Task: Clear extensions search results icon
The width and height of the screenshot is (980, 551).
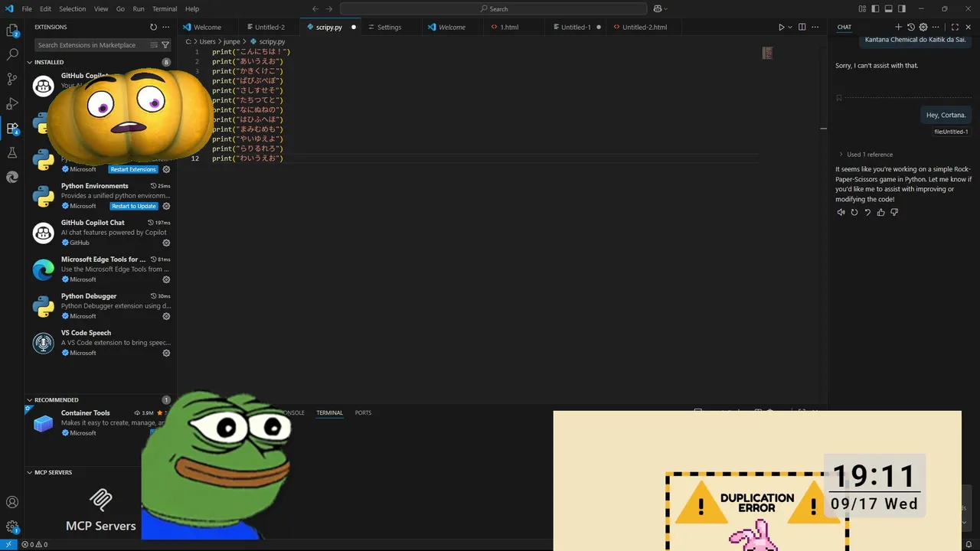Action: pyautogui.click(x=154, y=45)
